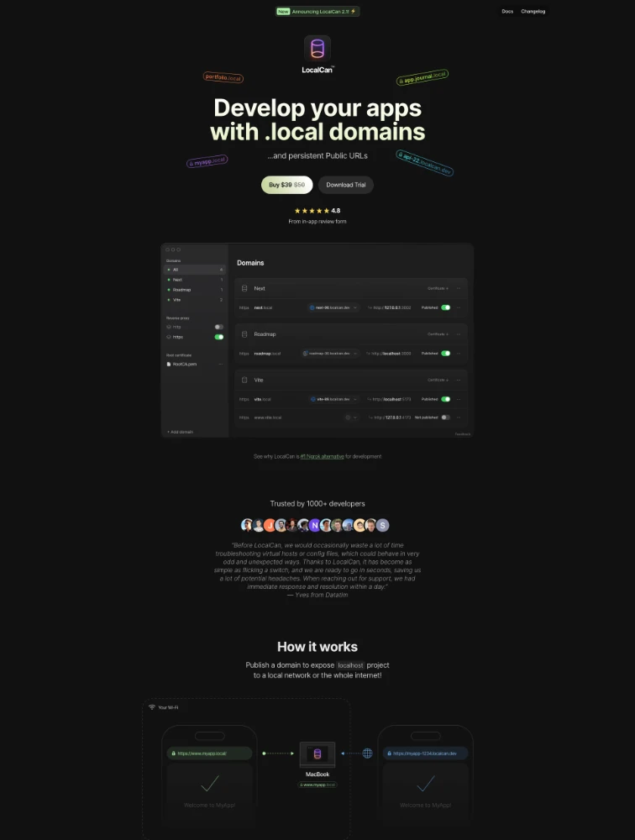Click the Buy $39 button
The height and width of the screenshot is (840, 635).
tap(286, 185)
